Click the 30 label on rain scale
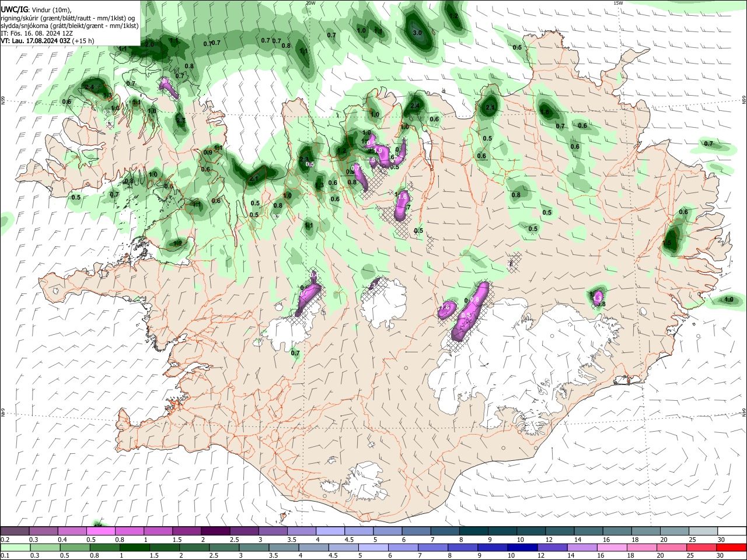 [x=721, y=556]
